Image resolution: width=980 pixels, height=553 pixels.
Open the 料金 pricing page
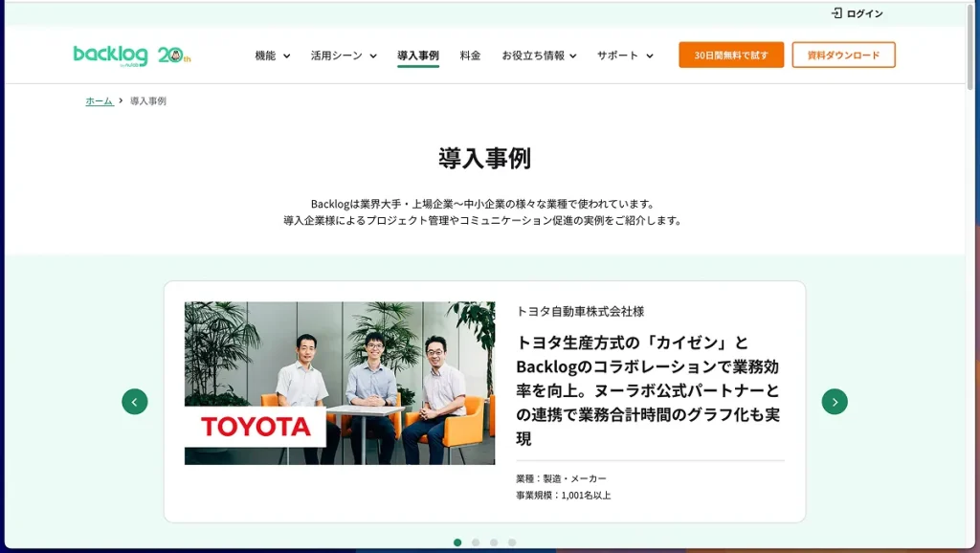pyautogui.click(x=470, y=55)
